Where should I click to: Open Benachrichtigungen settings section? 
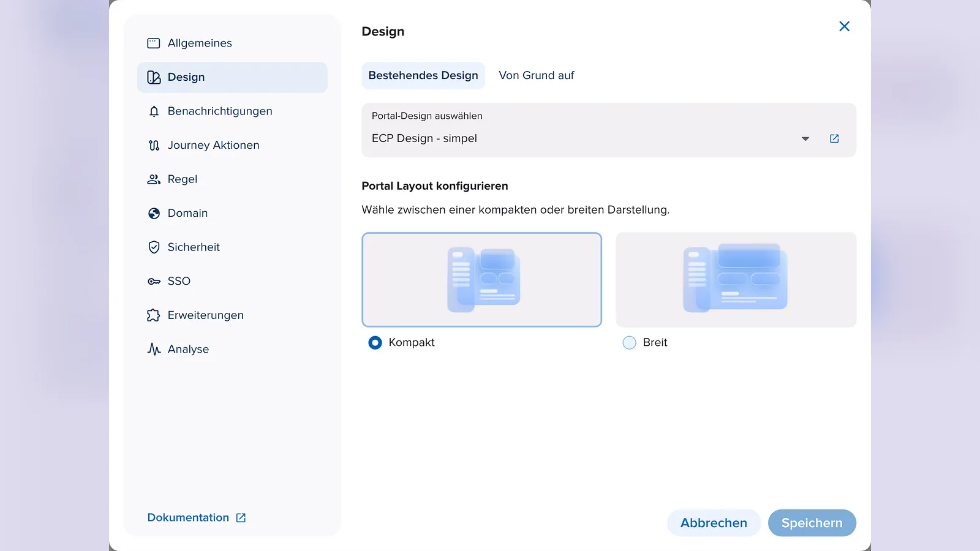pos(232,111)
